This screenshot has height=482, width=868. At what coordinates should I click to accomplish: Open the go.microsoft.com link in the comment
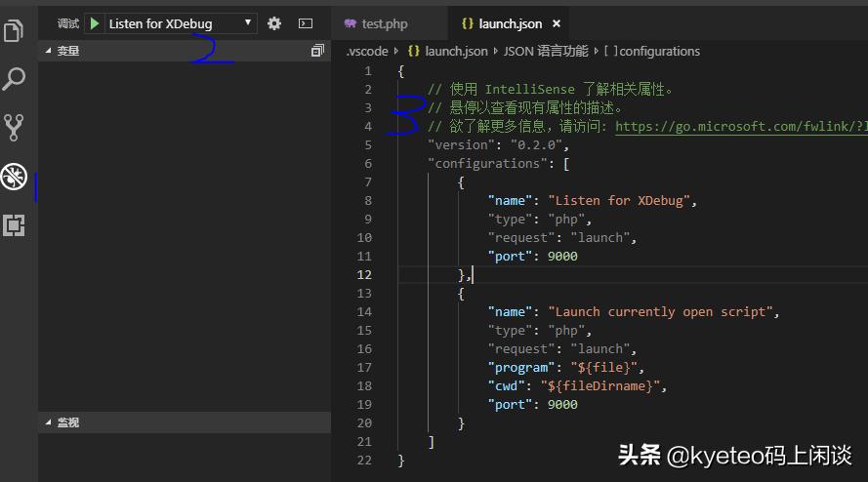click(741, 126)
